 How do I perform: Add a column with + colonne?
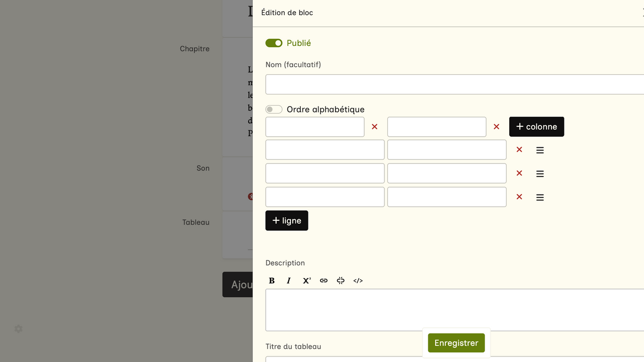coord(536,127)
